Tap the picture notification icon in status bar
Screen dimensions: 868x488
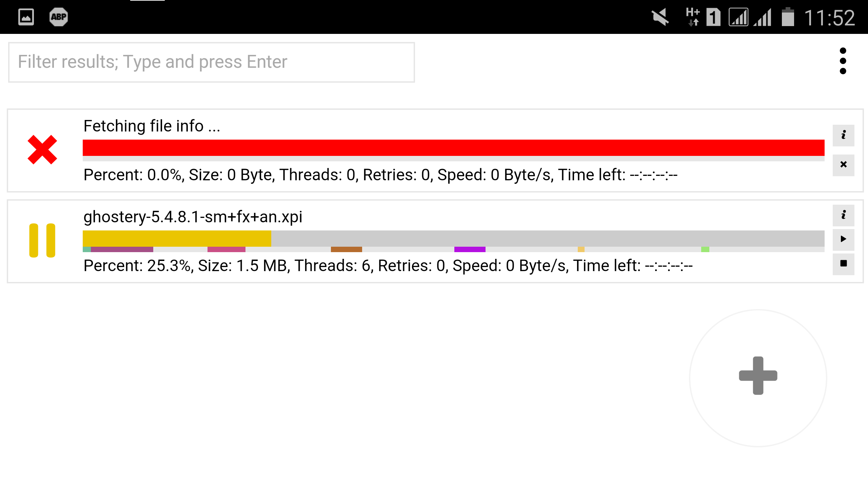26,17
